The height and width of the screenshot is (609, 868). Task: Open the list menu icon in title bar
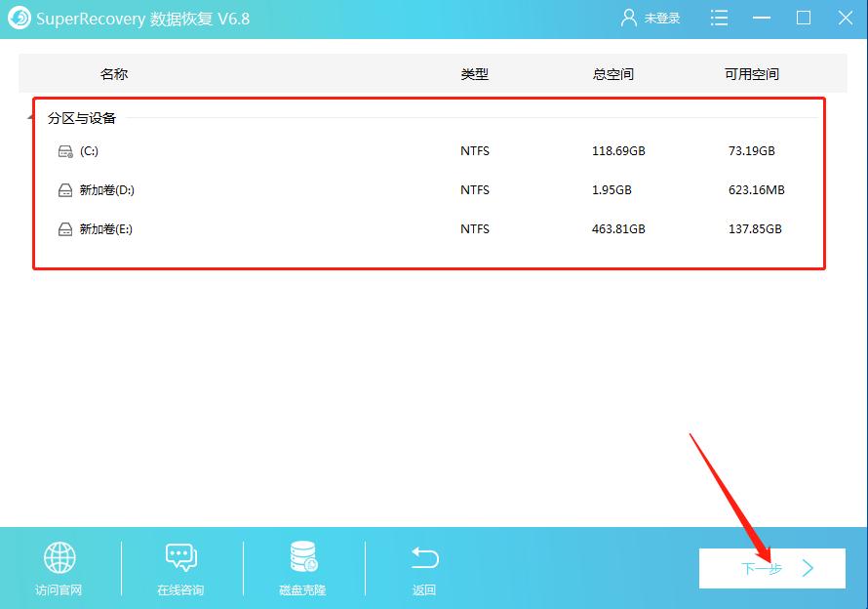[x=718, y=18]
